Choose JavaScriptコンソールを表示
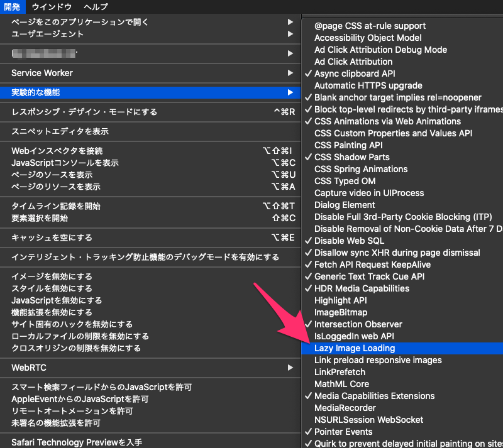The image size is (503, 448). point(150,163)
